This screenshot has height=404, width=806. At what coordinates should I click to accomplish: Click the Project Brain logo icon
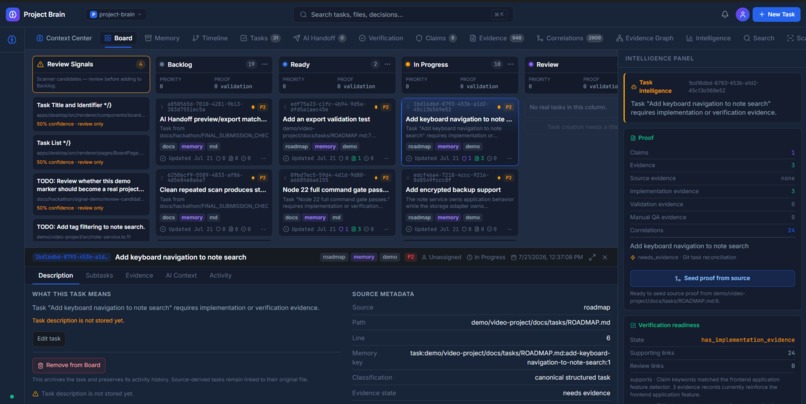click(12, 14)
